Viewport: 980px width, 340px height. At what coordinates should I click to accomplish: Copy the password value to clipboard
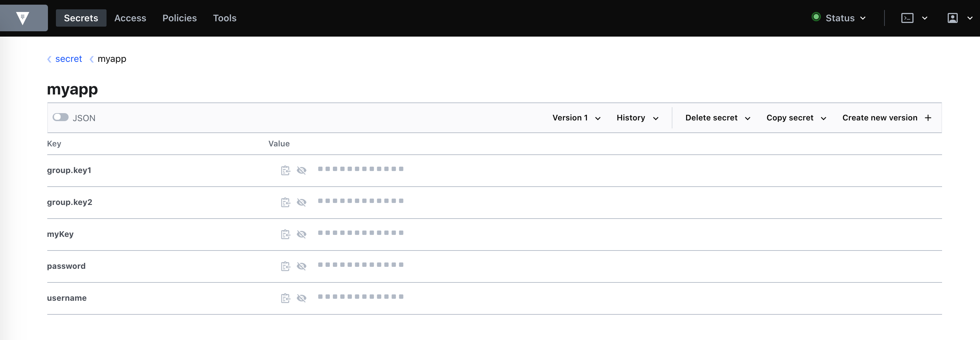pyautogui.click(x=285, y=266)
